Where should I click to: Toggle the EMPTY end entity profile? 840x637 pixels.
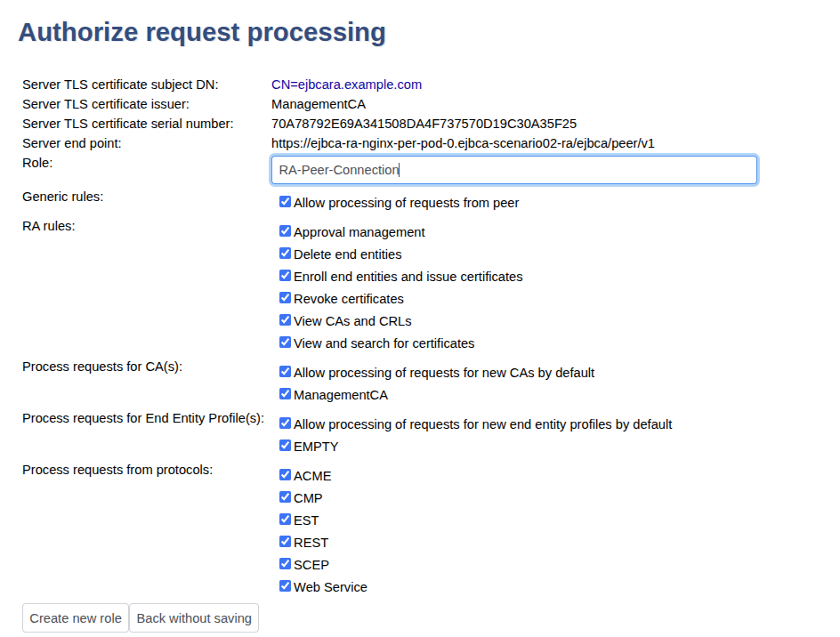click(x=285, y=445)
